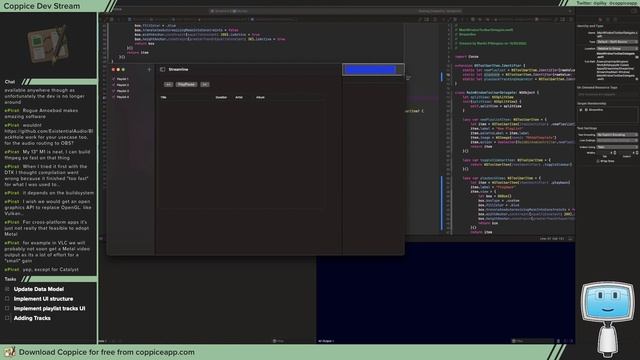Viewport: 640px width, 360px height.
Task: Toggle Streamline target membership checkbox
Action: [x=581, y=110]
